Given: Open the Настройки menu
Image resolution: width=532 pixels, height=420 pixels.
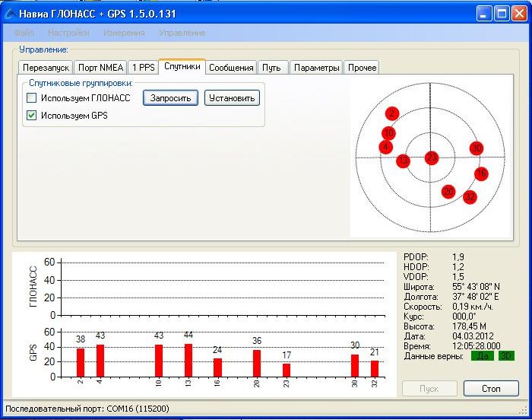Looking at the screenshot, I should point(68,33).
